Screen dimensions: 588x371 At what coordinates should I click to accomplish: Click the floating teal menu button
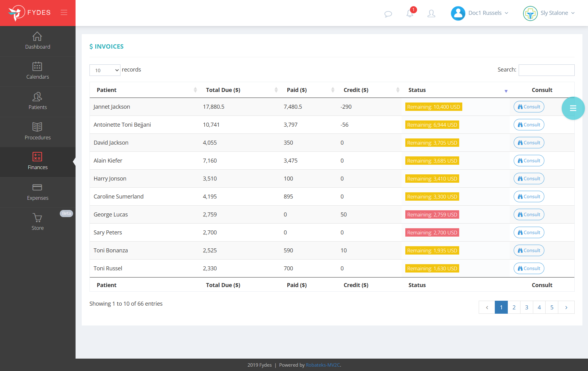coord(573,108)
